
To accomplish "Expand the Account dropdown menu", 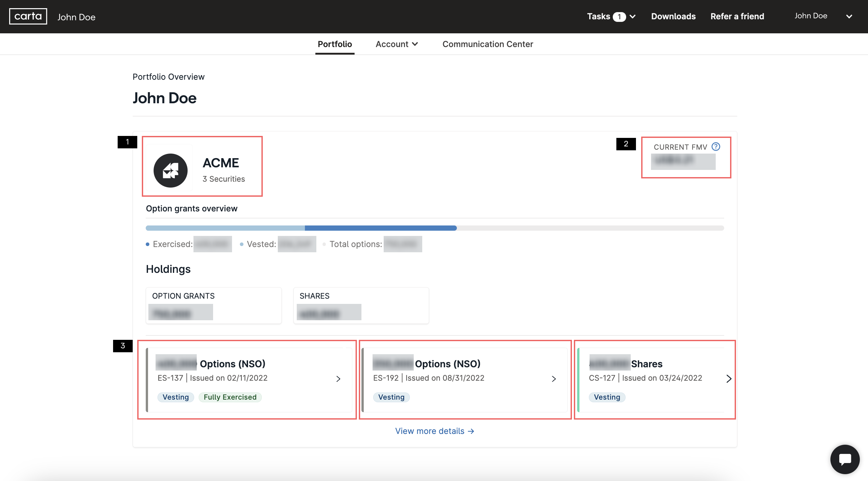I will coord(397,44).
